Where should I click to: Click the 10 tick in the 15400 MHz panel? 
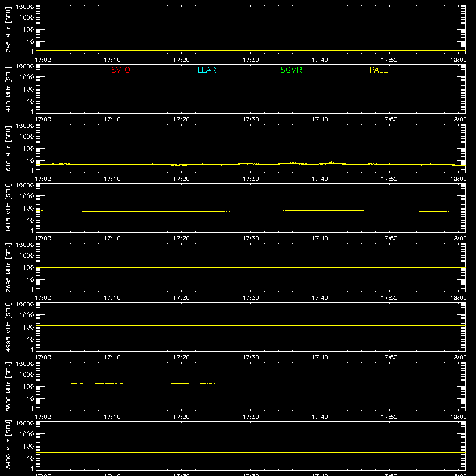[30, 458]
